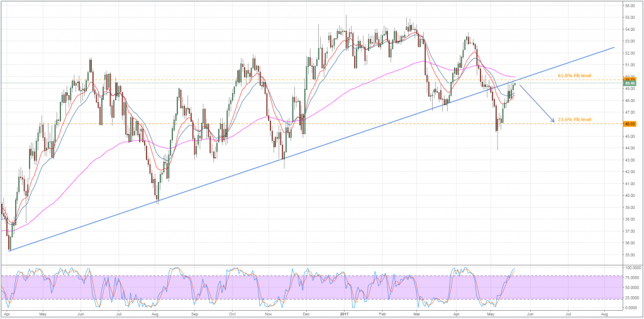Select the 23.6% Fib level text label

(574, 119)
